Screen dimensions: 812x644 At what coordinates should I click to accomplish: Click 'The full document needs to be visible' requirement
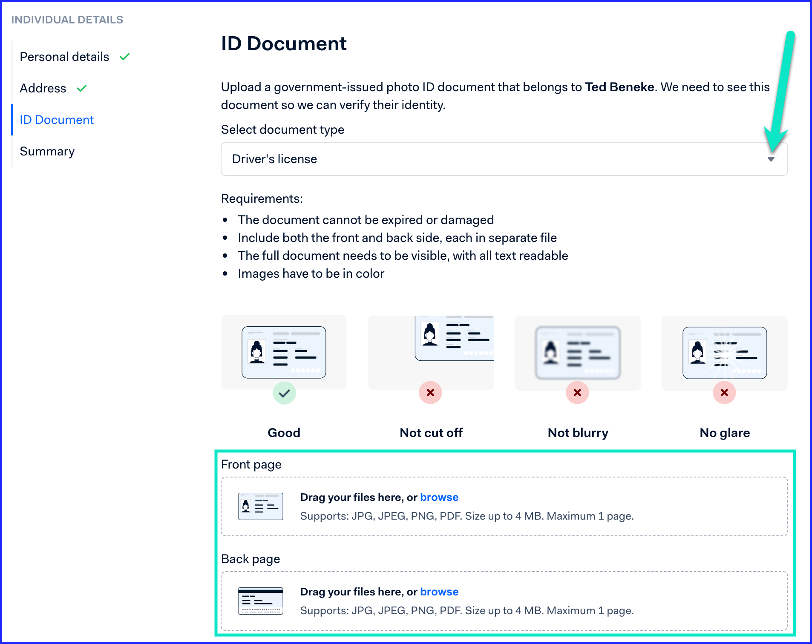click(403, 256)
